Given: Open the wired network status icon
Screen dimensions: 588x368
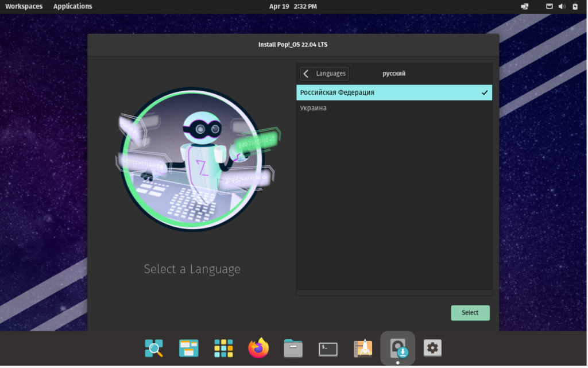Looking at the screenshot, I should (x=550, y=6).
